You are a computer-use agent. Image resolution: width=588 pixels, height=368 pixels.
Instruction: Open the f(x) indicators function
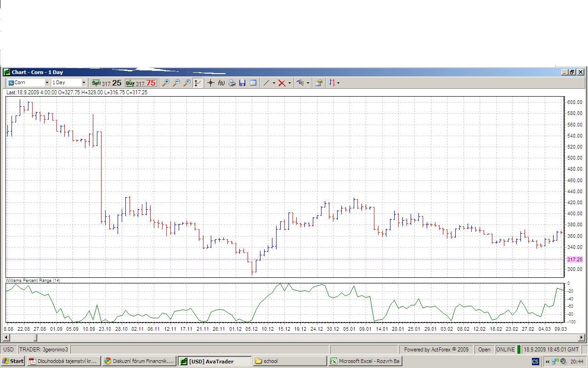click(x=221, y=83)
